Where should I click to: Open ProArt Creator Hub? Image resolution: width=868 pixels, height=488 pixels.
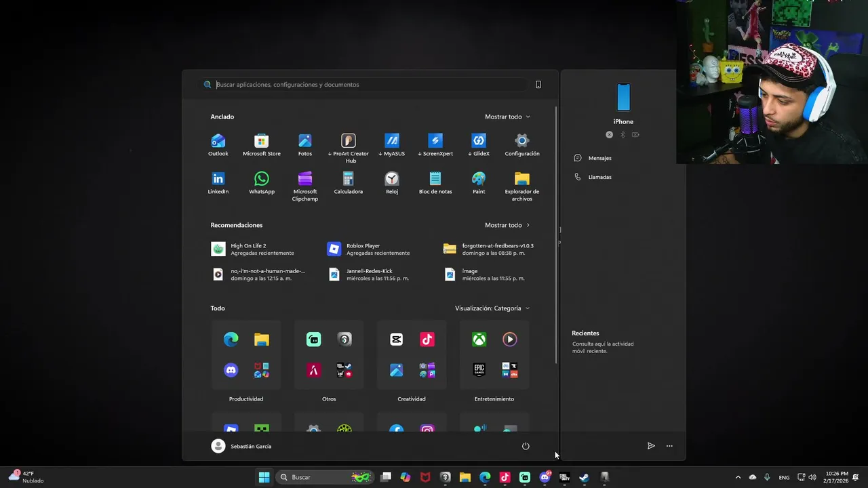(x=349, y=148)
